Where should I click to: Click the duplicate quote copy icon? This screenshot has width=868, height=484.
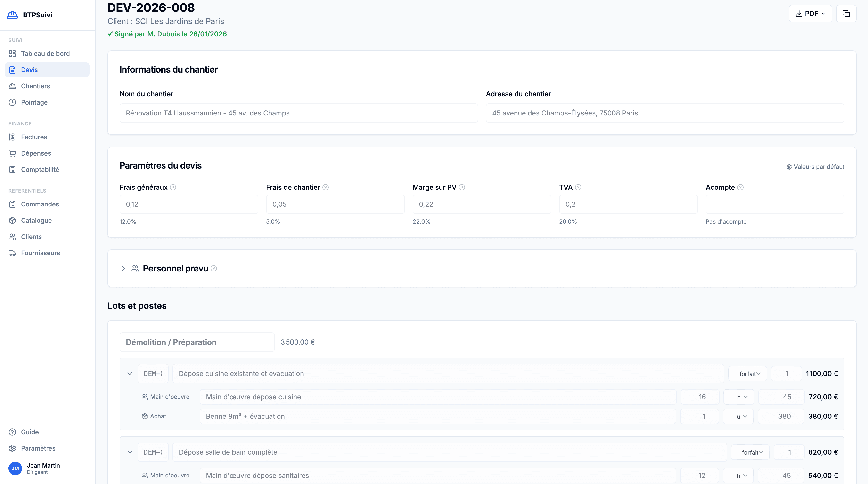846,14
